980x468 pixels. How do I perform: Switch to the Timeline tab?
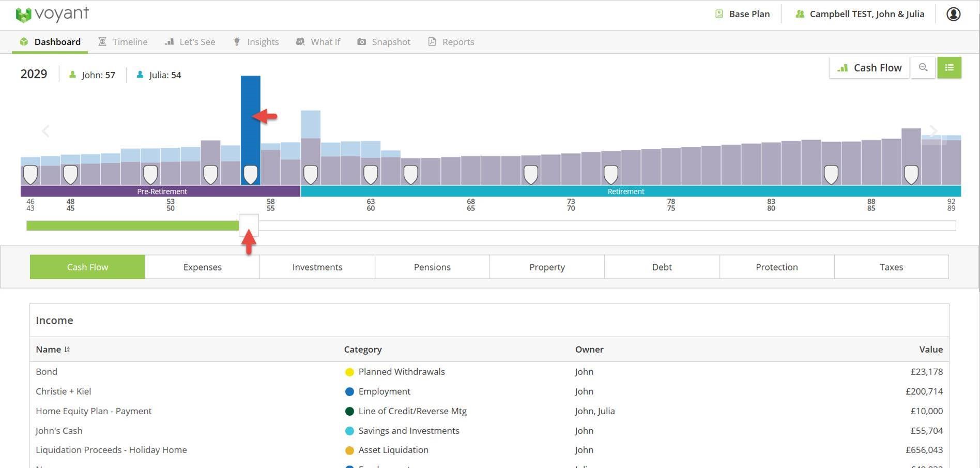point(123,42)
